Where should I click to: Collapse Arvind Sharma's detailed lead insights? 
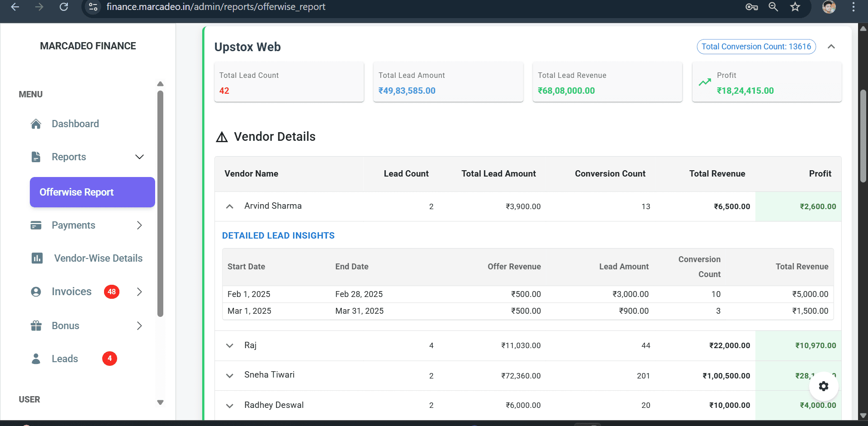[x=230, y=206]
